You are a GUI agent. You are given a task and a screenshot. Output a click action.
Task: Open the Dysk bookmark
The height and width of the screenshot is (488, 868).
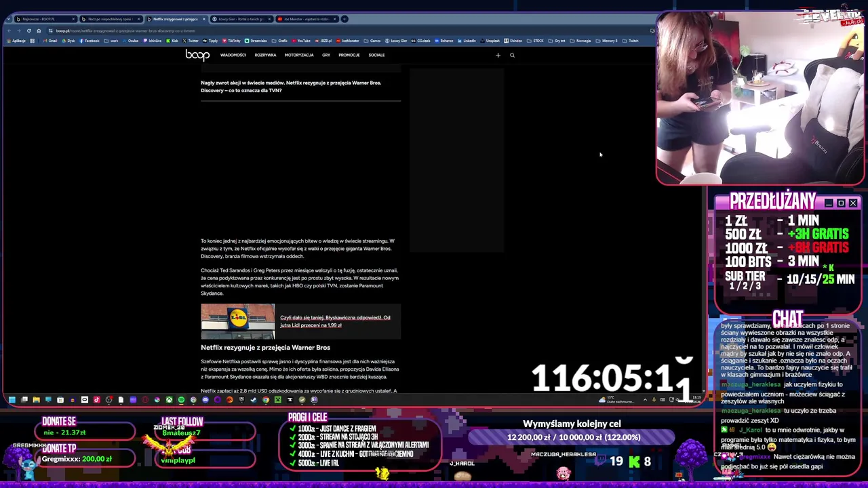[x=68, y=41]
